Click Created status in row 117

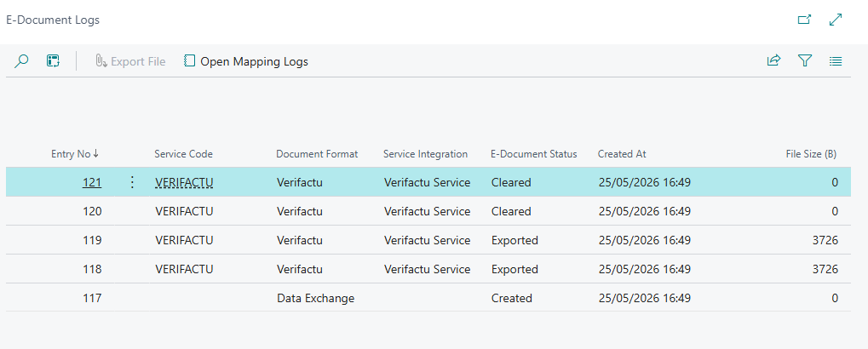click(512, 298)
